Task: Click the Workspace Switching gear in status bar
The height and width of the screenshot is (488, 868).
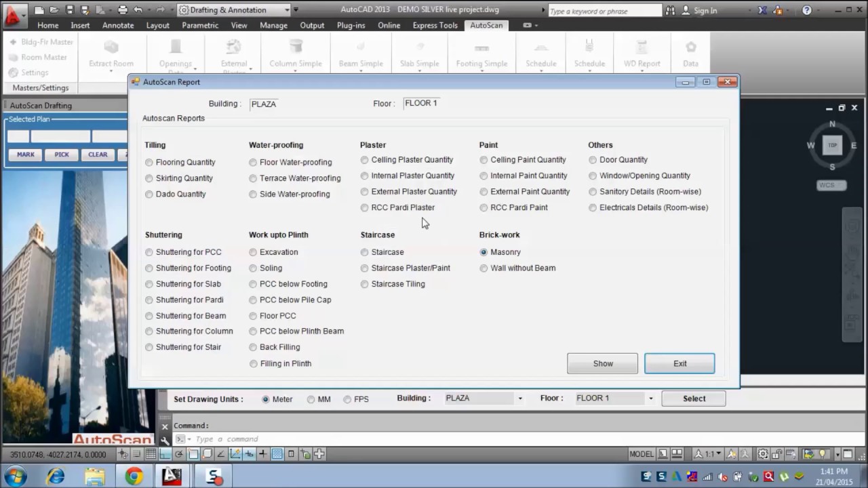Action: coord(763,454)
